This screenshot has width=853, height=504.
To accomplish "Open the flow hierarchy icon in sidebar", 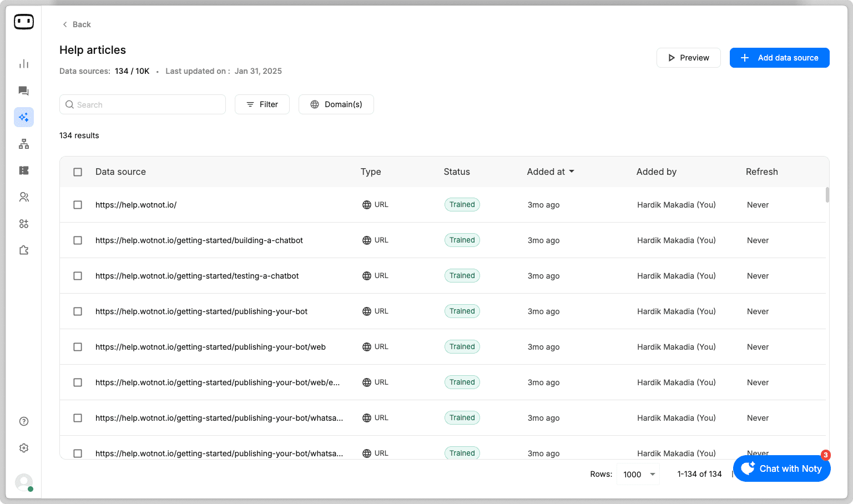I will (24, 144).
